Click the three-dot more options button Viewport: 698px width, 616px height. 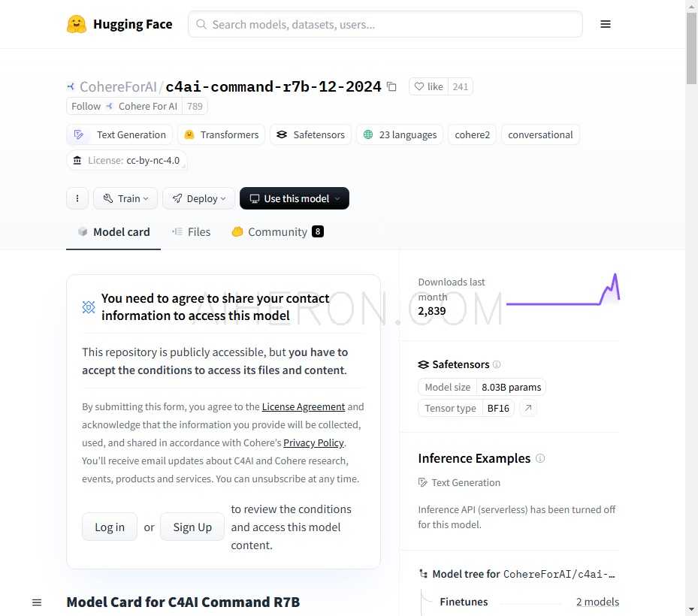pyautogui.click(x=77, y=198)
